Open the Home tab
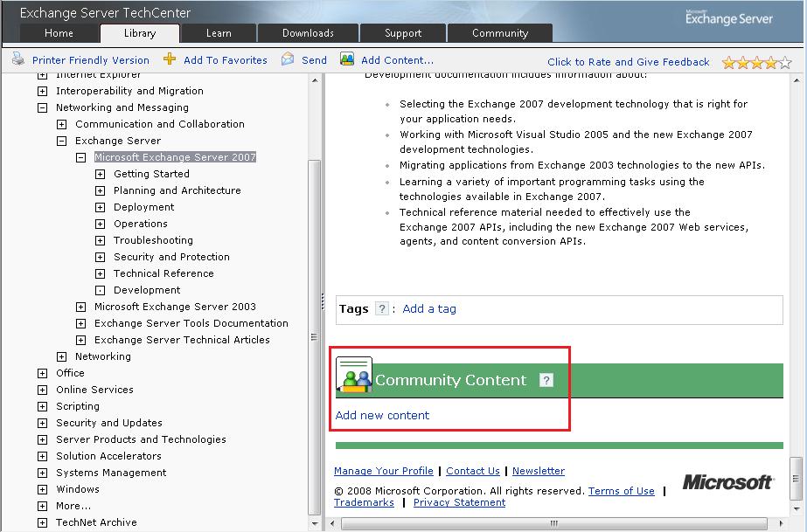The image size is (807, 532). pyautogui.click(x=59, y=33)
